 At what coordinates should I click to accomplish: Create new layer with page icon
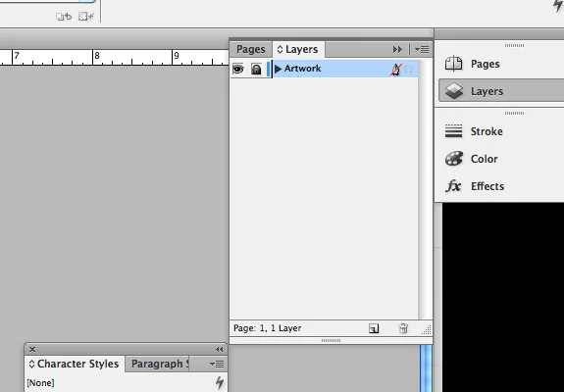point(374,328)
